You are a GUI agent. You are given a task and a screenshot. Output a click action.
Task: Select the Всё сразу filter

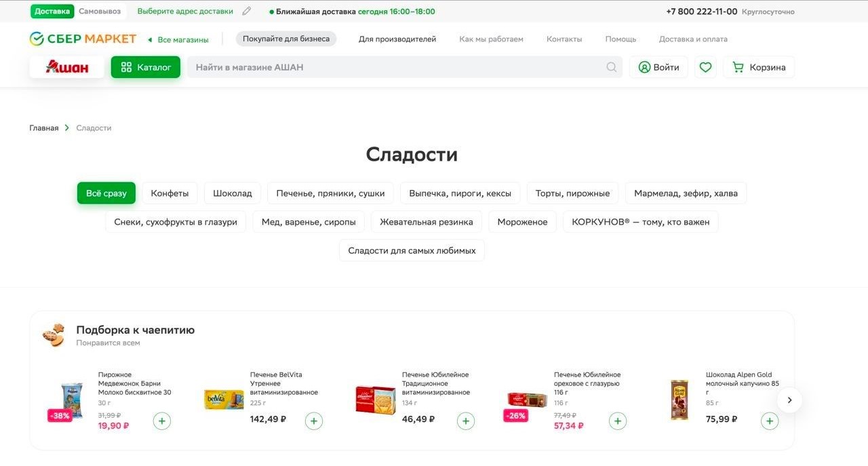coord(106,193)
